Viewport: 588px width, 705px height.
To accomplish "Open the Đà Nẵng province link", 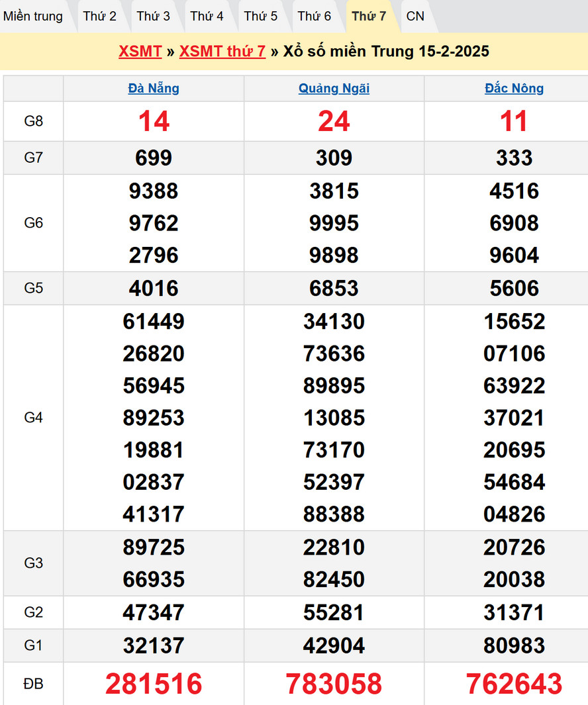I will click(x=154, y=89).
